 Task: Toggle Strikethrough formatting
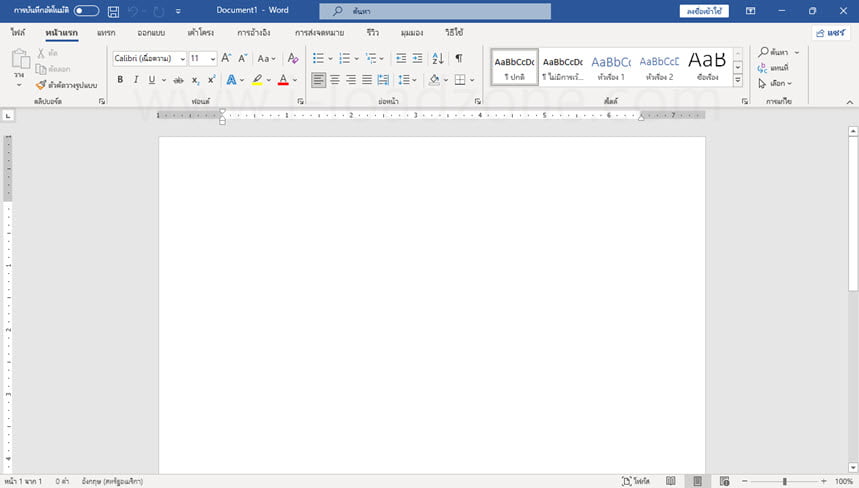(179, 80)
